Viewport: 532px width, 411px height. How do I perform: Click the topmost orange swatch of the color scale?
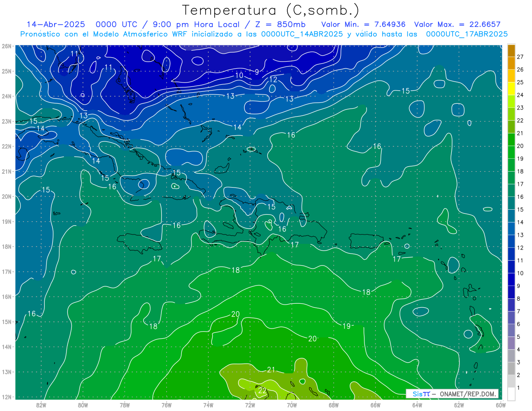tap(512, 51)
